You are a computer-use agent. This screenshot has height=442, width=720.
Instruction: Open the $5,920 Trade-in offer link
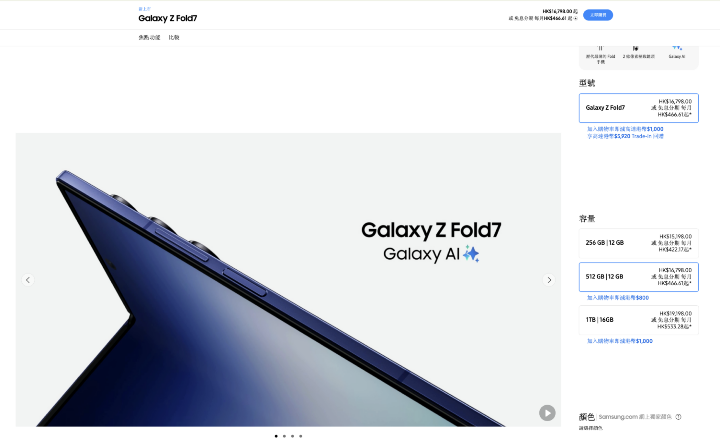[x=625, y=136]
